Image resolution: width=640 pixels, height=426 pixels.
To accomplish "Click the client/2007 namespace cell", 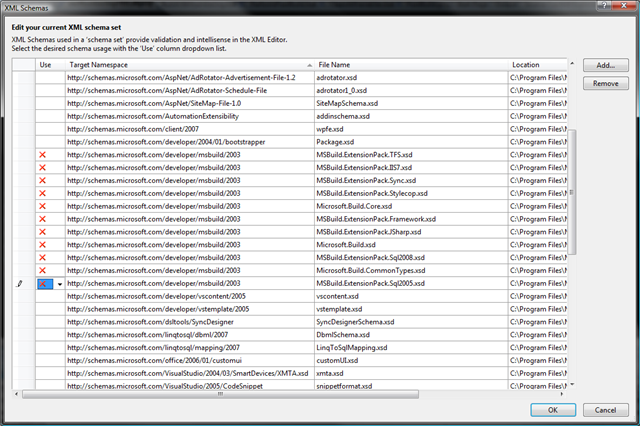I will pos(190,129).
